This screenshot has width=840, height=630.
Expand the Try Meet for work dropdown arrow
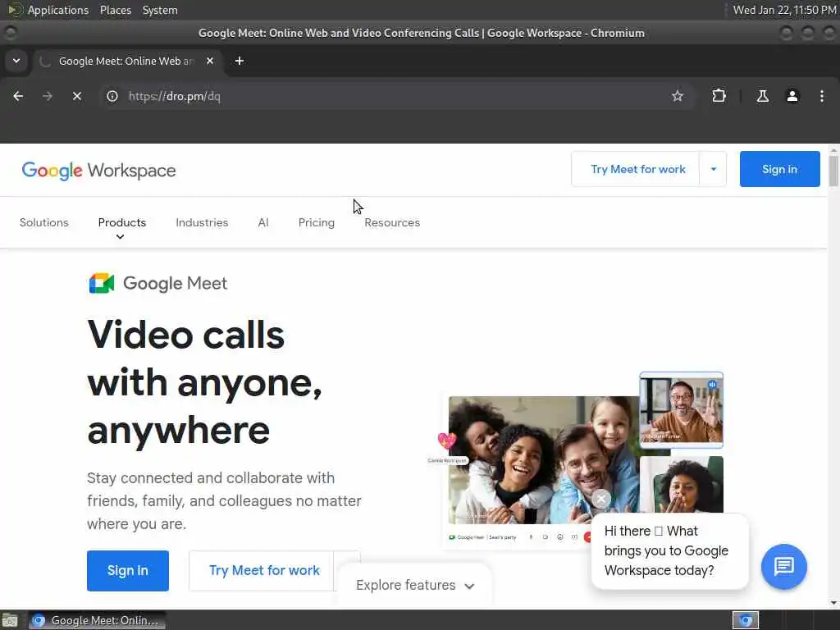point(713,169)
